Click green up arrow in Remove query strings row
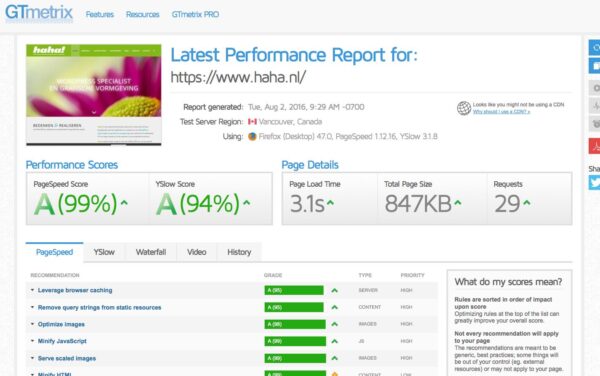 coord(335,307)
